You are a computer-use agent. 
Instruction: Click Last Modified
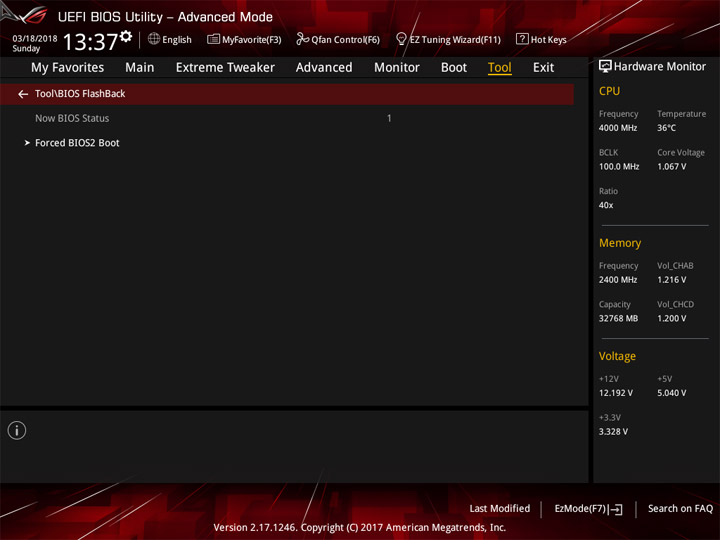(500, 508)
